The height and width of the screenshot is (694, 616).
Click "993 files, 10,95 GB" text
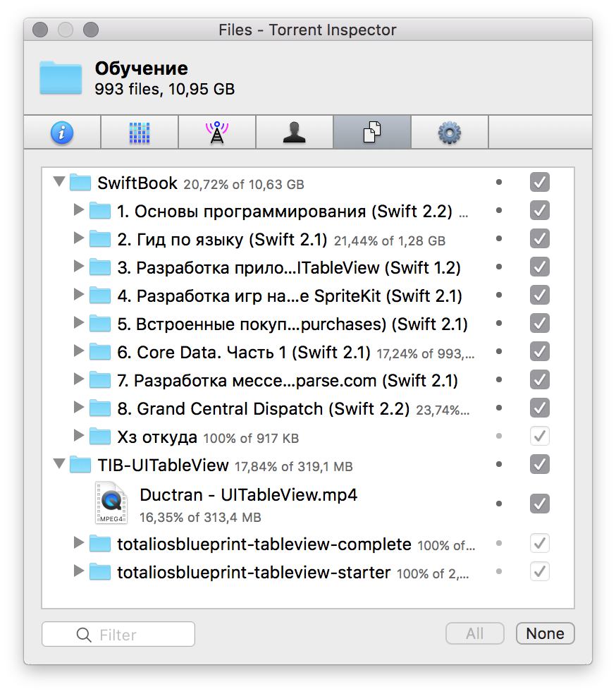pyautogui.click(x=164, y=89)
